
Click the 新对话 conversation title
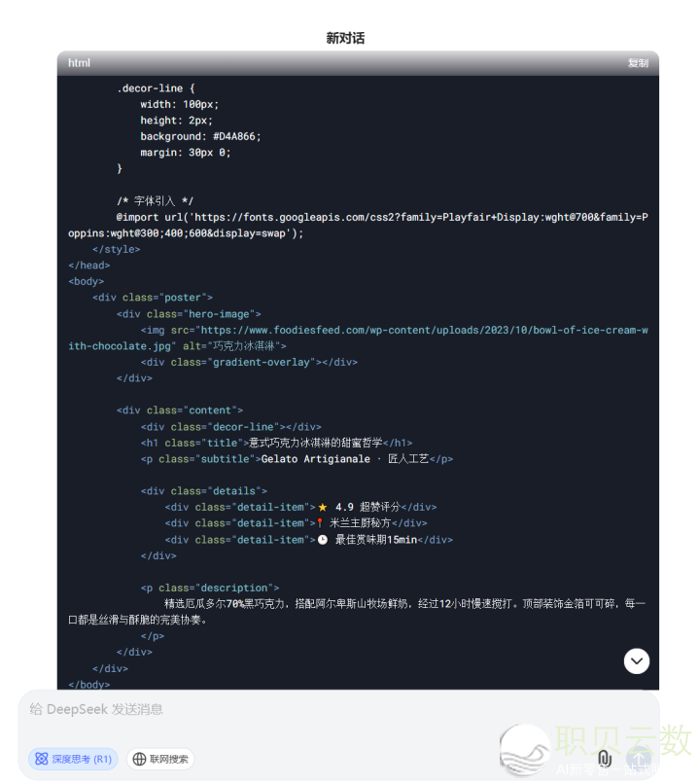tap(345, 38)
